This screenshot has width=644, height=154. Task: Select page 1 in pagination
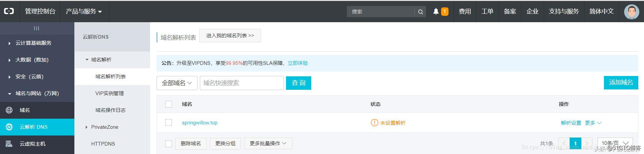[x=575, y=143]
